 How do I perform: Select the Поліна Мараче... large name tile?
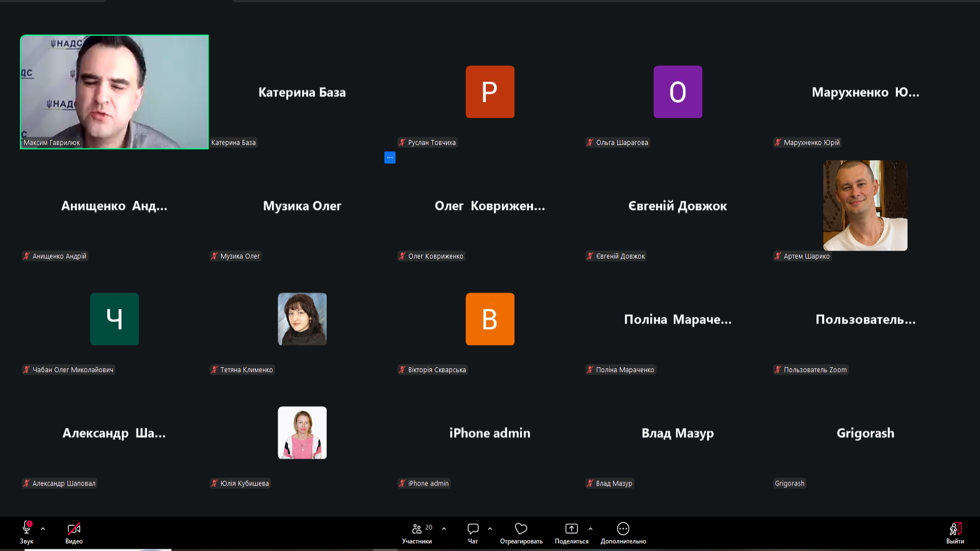click(x=678, y=319)
